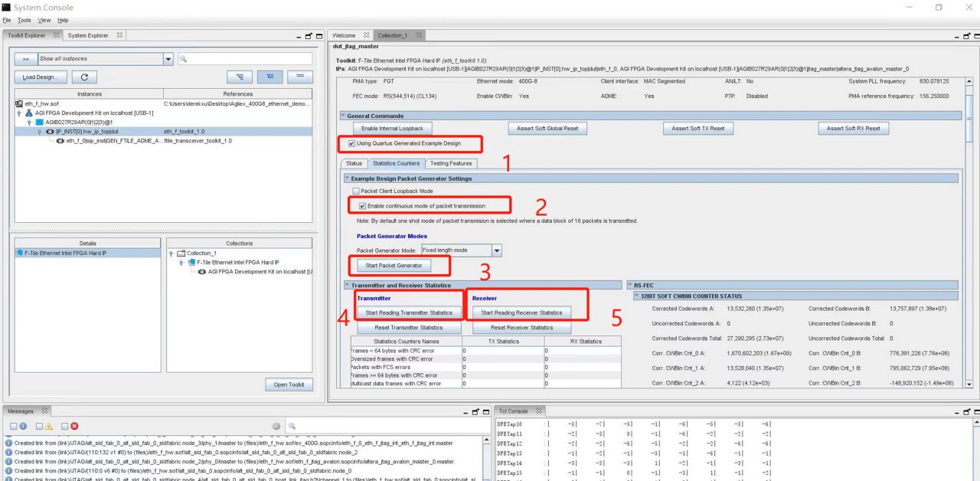Click the flat list view icon button
Image resolution: width=980 pixels, height=481 pixels.
299,77
